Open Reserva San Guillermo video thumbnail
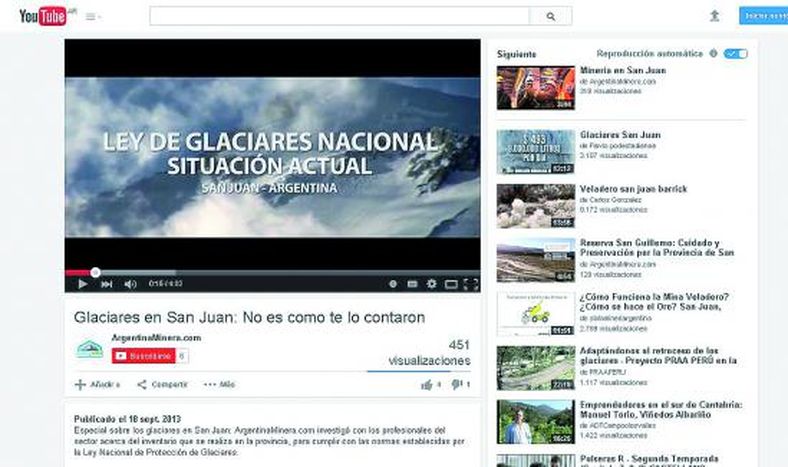Viewport: 788px width, 467px height. click(x=536, y=260)
